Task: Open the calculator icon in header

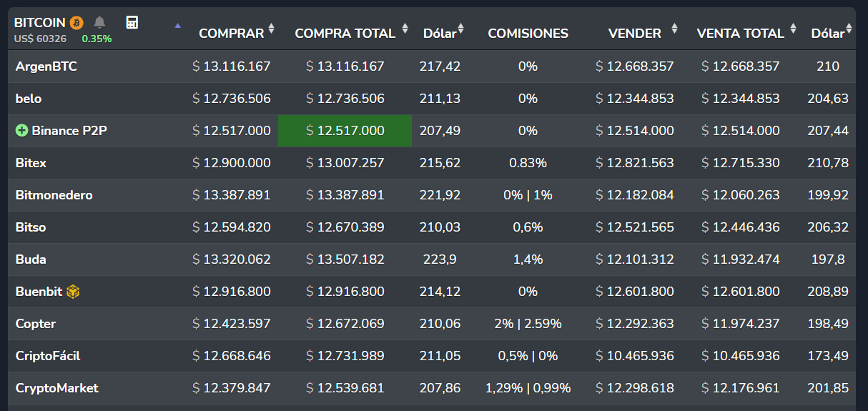Action: (132, 22)
